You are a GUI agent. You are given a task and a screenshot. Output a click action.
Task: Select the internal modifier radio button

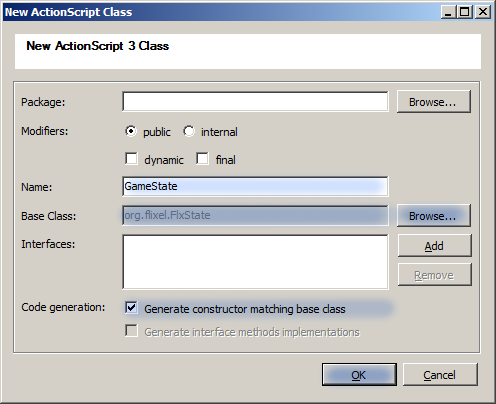[189, 131]
